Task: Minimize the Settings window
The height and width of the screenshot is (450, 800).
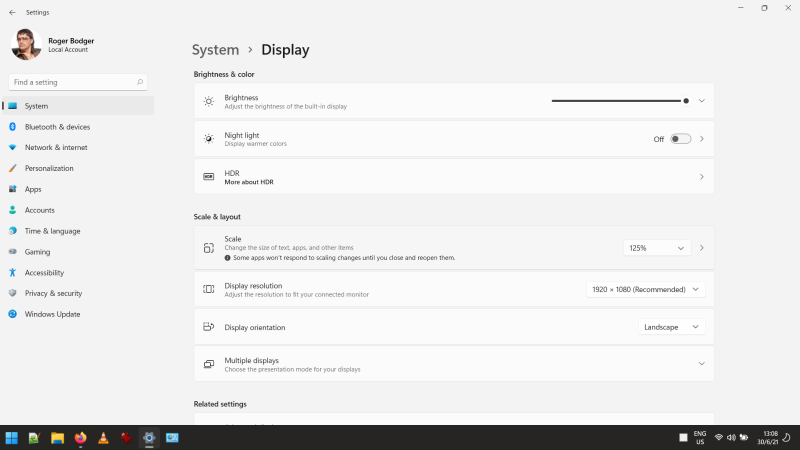Action: click(741, 8)
